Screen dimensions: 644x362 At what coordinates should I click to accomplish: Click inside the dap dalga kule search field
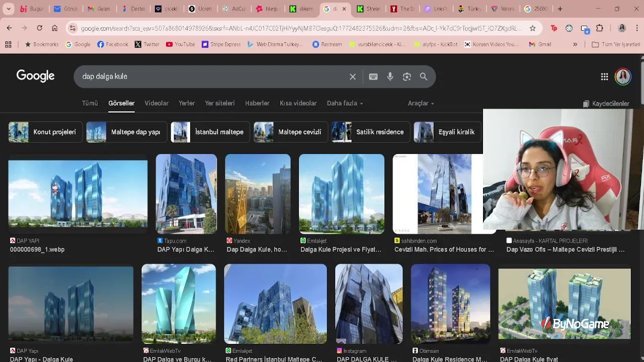211,76
